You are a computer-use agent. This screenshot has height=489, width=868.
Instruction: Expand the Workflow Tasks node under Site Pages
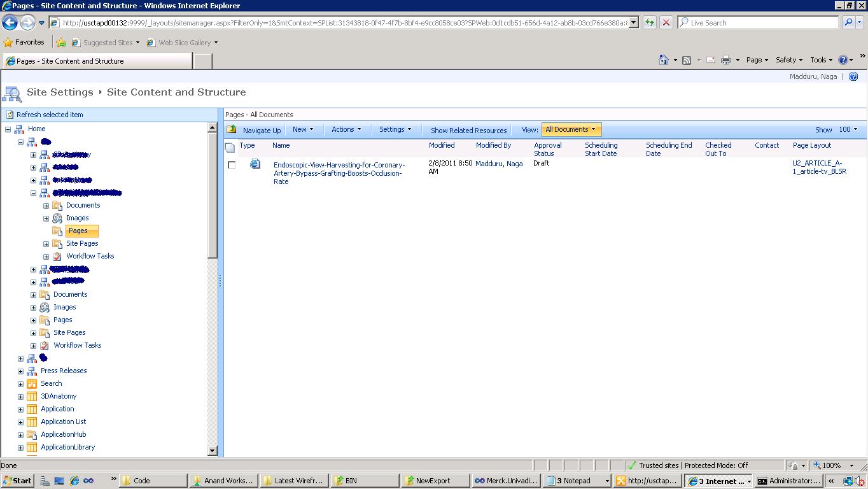tap(46, 257)
